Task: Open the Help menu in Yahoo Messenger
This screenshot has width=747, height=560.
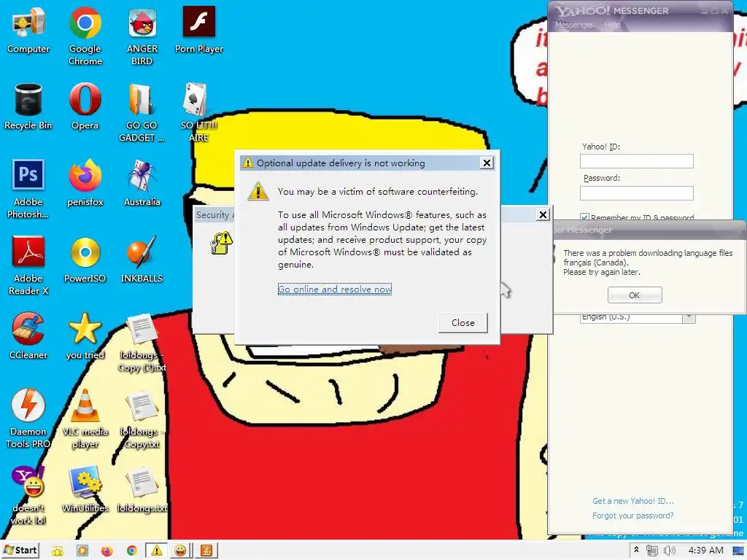Action: coord(612,25)
